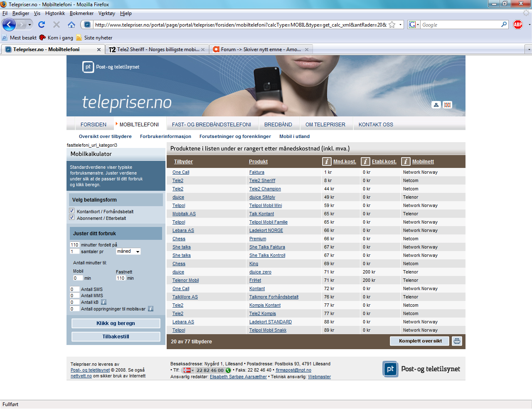
Task: Open the djuice zero product link
Action: [x=260, y=272]
